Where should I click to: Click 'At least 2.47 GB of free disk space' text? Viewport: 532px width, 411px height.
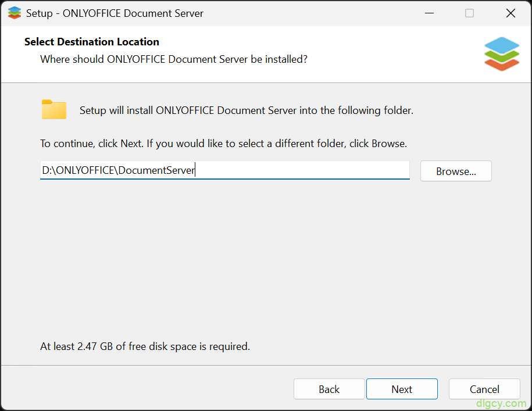click(145, 346)
